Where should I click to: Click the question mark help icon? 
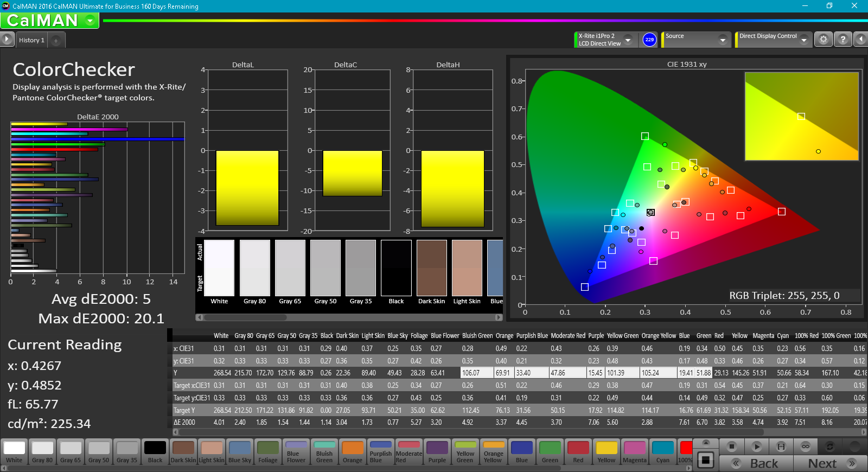point(843,40)
